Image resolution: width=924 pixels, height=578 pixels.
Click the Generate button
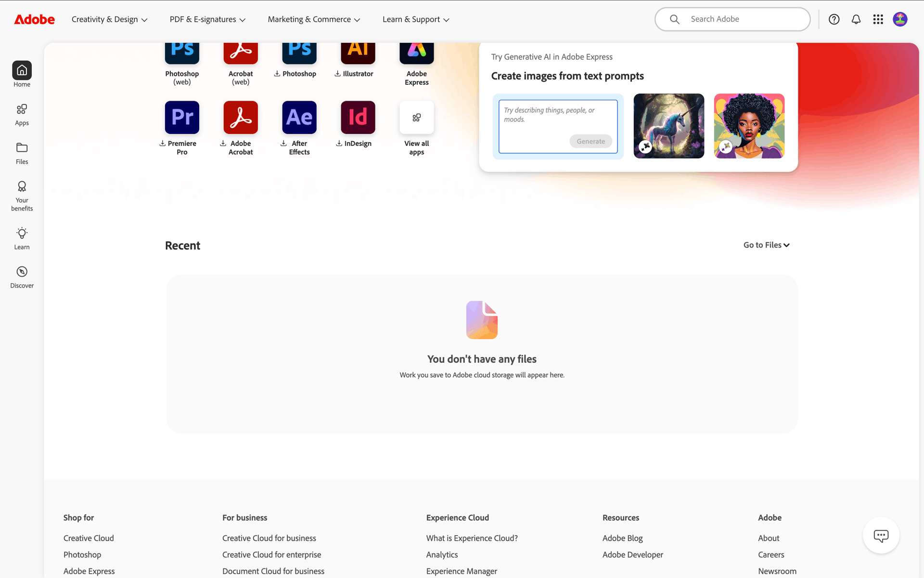(x=590, y=141)
